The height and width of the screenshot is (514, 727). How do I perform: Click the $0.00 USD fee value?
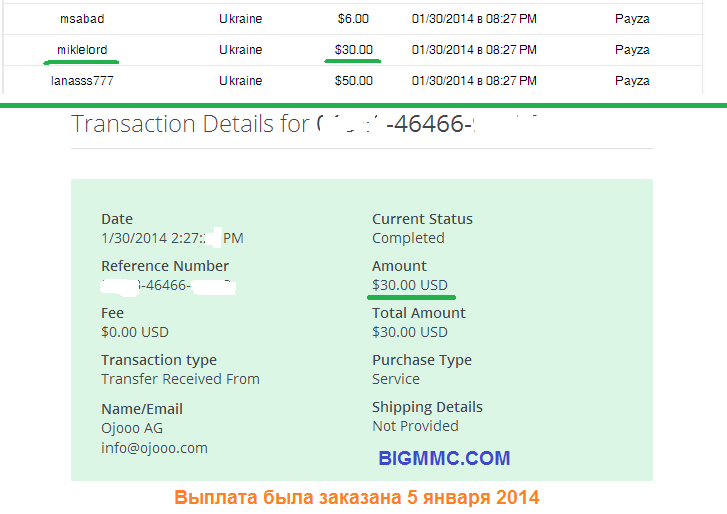(x=135, y=332)
